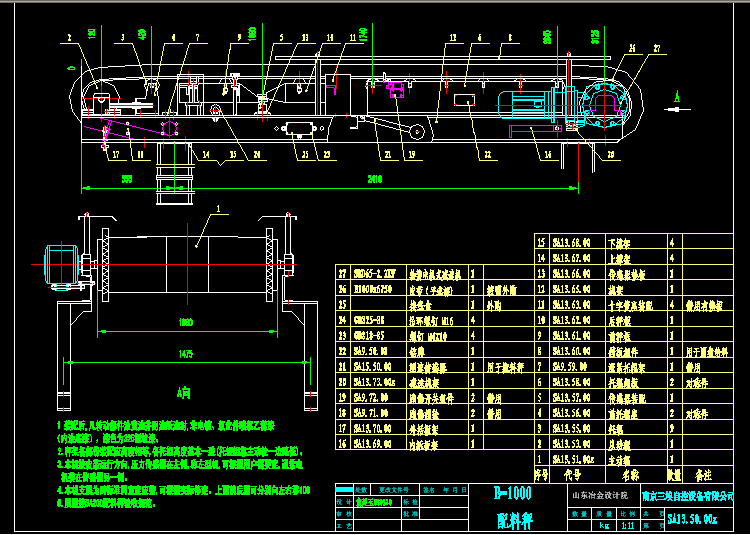
Task: Select the scale value '1:11'
Action: [x=627, y=526]
